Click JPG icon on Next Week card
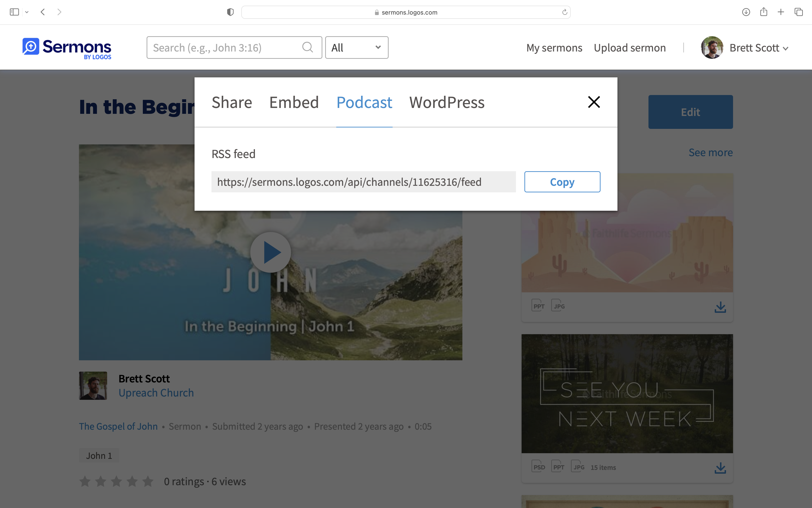Image resolution: width=812 pixels, height=508 pixels. pos(578,467)
